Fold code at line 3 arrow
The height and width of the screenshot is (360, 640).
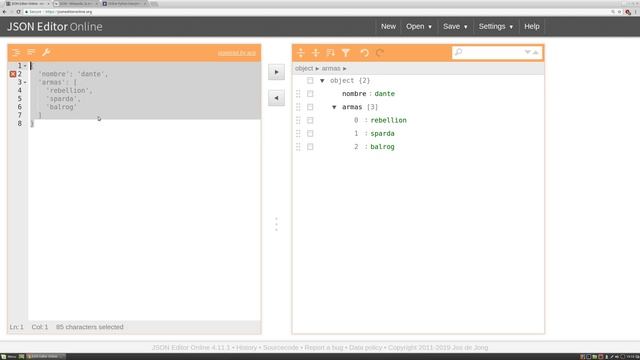(x=25, y=82)
